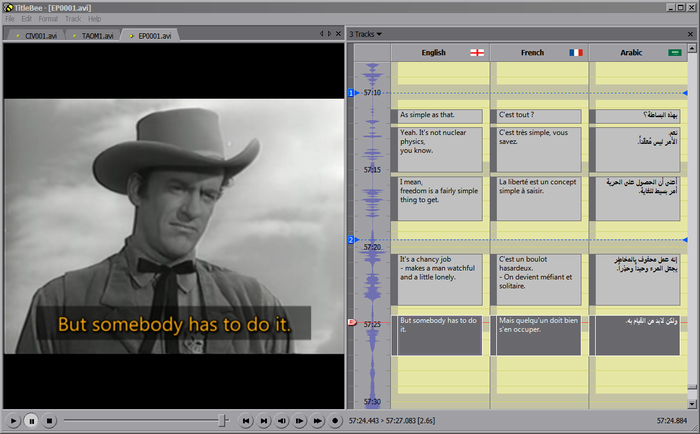Click the playback position slider handle
This screenshot has width=700, height=434.
click(x=223, y=421)
